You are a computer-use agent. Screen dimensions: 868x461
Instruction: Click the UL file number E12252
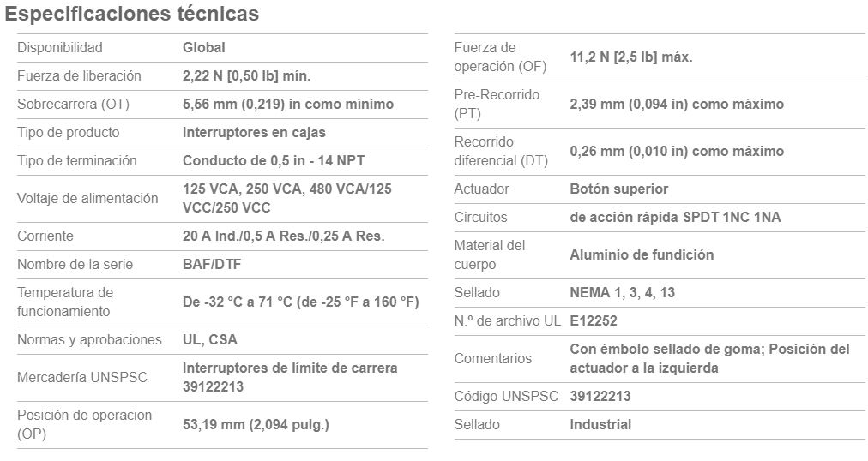[x=594, y=320]
